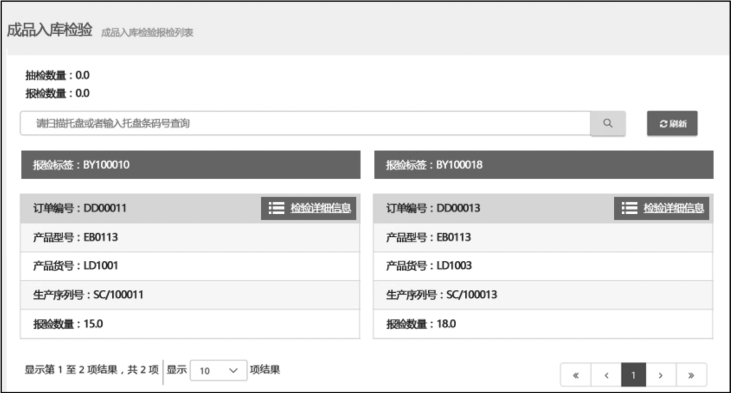Click 报验数量 18.0 row

543,324
